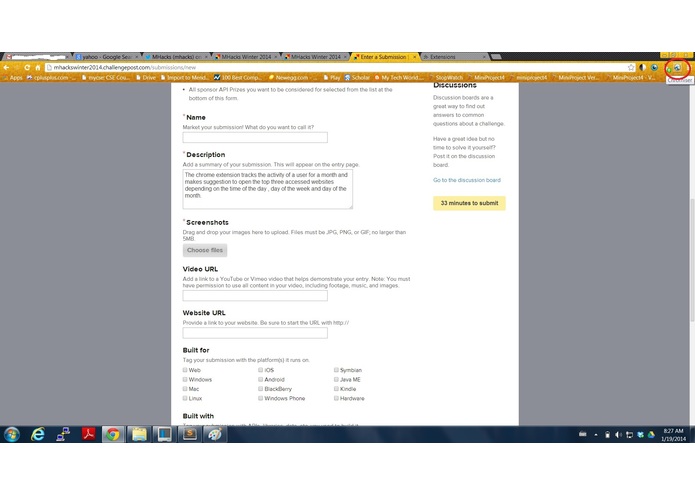Click the browser back arrow
The width and height of the screenshot is (695, 494).
[6, 67]
